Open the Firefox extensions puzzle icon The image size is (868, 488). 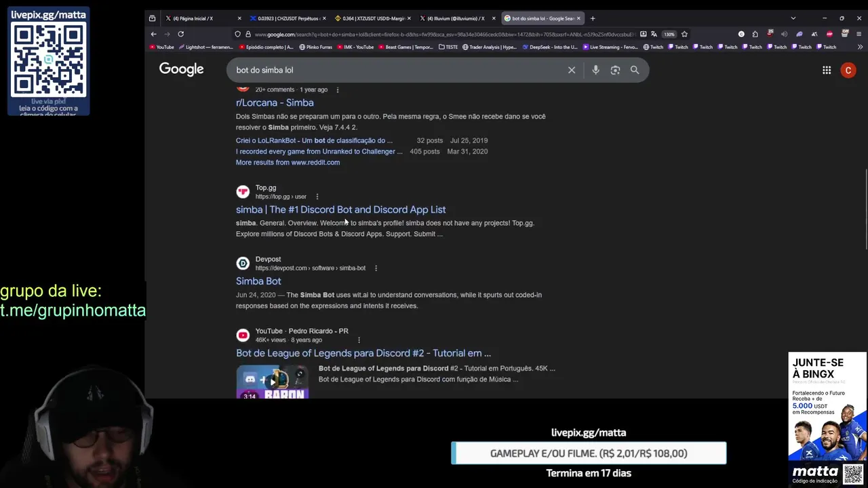pos(755,34)
